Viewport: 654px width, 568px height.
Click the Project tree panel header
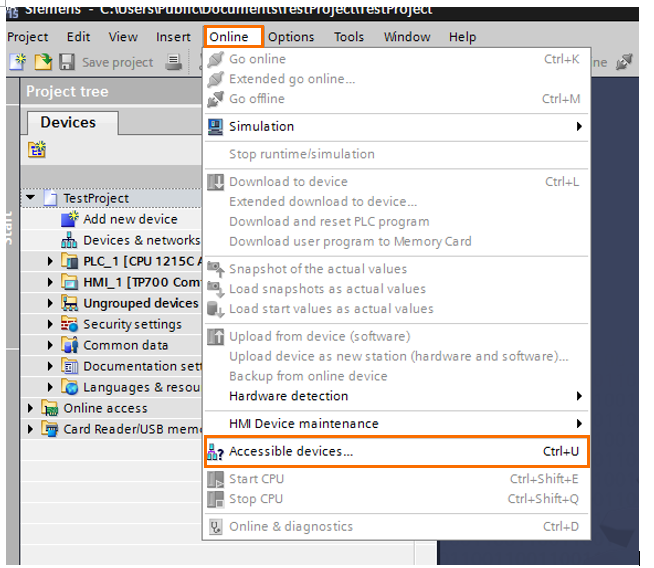pyautogui.click(x=111, y=91)
